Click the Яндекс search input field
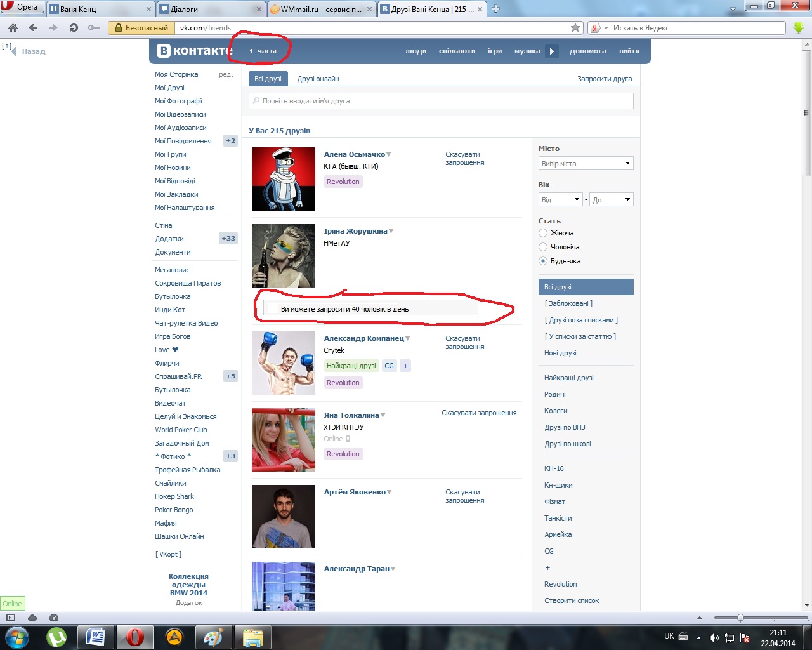Viewport: 812px width, 650px height. pos(698,28)
